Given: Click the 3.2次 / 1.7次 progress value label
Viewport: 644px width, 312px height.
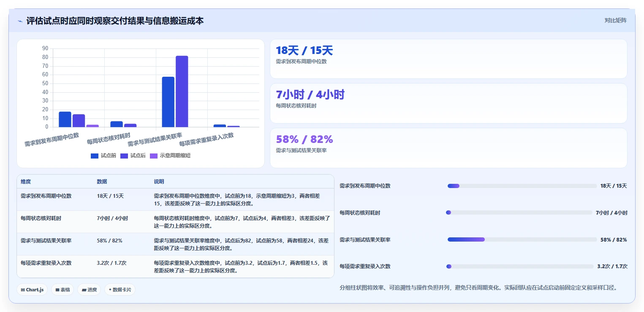Looking at the screenshot, I should click(x=612, y=266).
